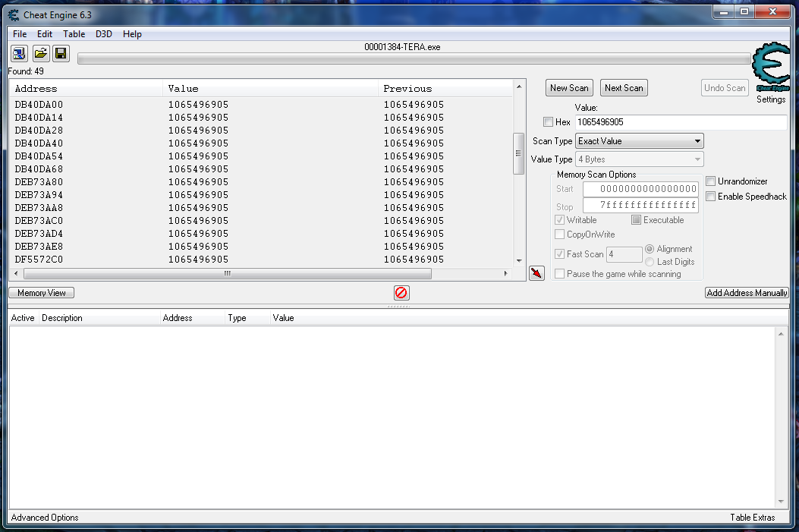Toggle the Unrandomizer checkbox

(711, 181)
